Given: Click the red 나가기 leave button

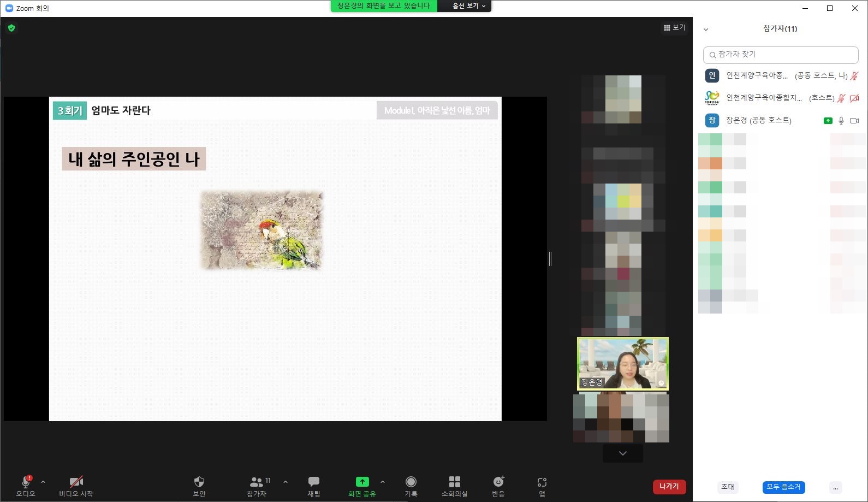Looking at the screenshot, I should [x=669, y=486].
